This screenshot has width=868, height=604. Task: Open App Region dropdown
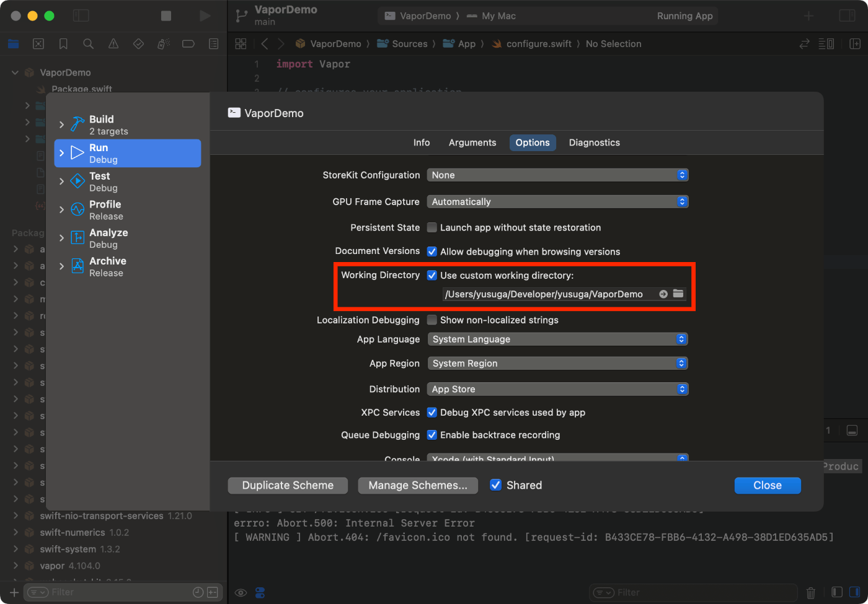pyautogui.click(x=557, y=364)
